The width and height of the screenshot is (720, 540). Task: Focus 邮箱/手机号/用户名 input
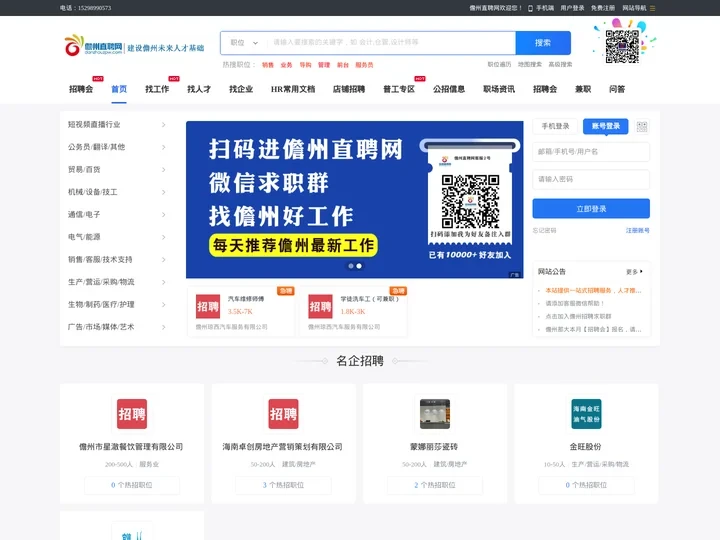click(x=591, y=152)
